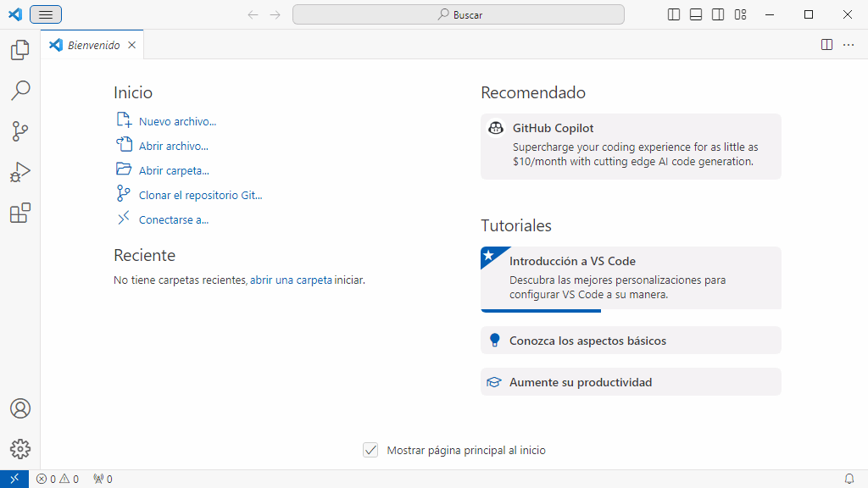Click the GitHub Copilot logo icon
Screen dimensions: 868x488
click(x=495, y=128)
